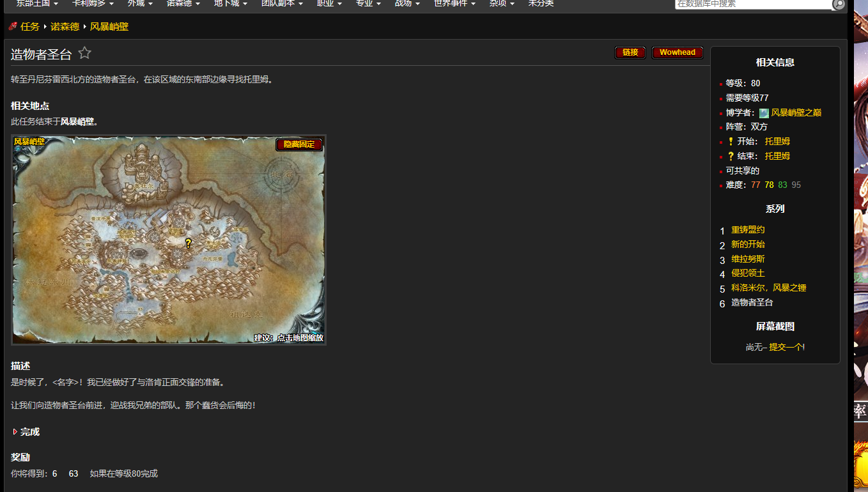Image resolution: width=868 pixels, height=492 pixels.
Task: Favorite the quest with the star icon
Action: (x=84, y=53)
